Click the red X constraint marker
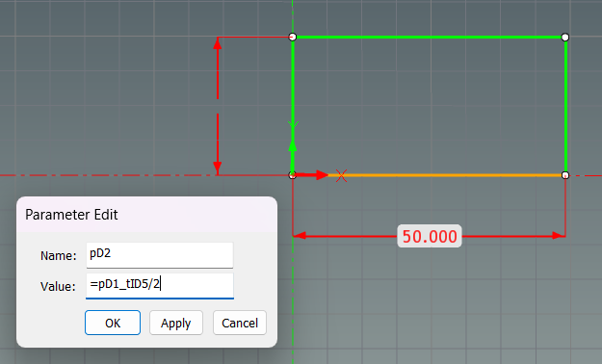The height and width of the screenshot is (364, 602). pyautogui.click(x=341, y=176)
